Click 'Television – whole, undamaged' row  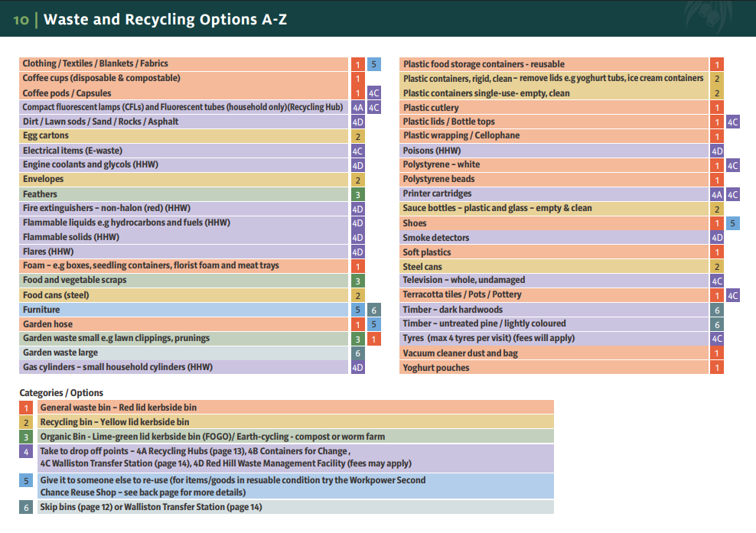pos(553,281)
